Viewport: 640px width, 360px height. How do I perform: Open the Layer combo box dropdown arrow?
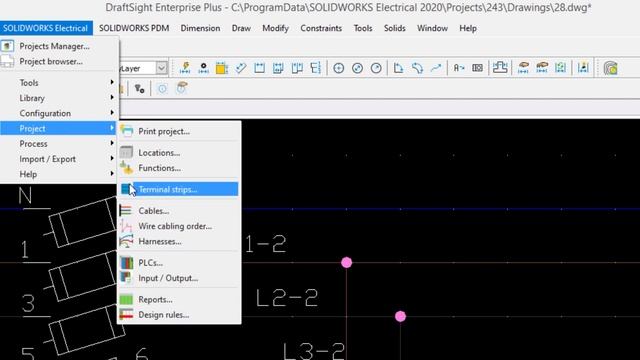(x=161, y=68)
